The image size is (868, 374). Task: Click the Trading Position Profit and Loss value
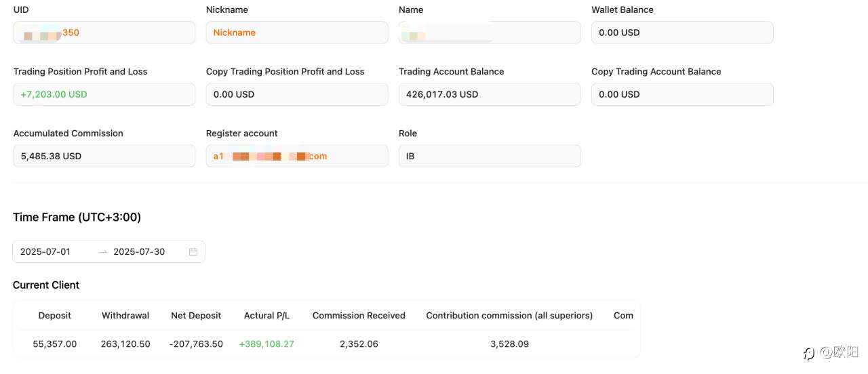(104, 94)
